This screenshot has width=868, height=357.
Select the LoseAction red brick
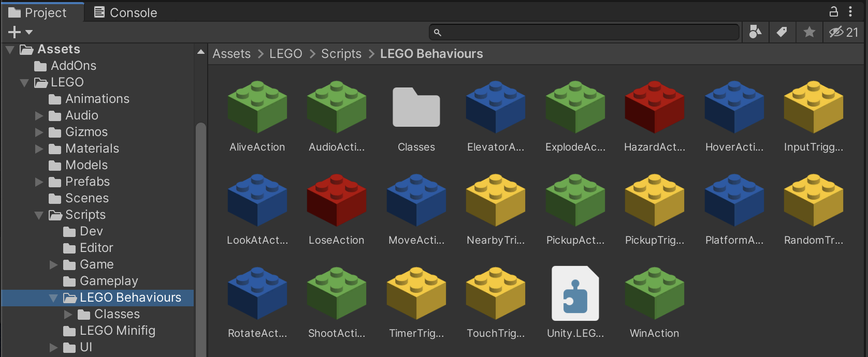point(337,200)
